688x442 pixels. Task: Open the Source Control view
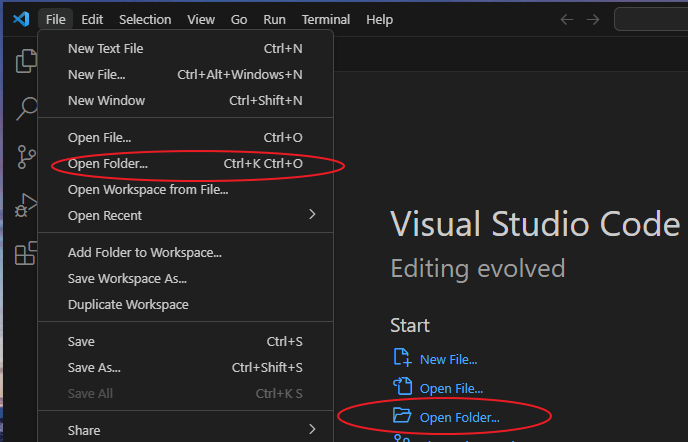click(26, 156)
